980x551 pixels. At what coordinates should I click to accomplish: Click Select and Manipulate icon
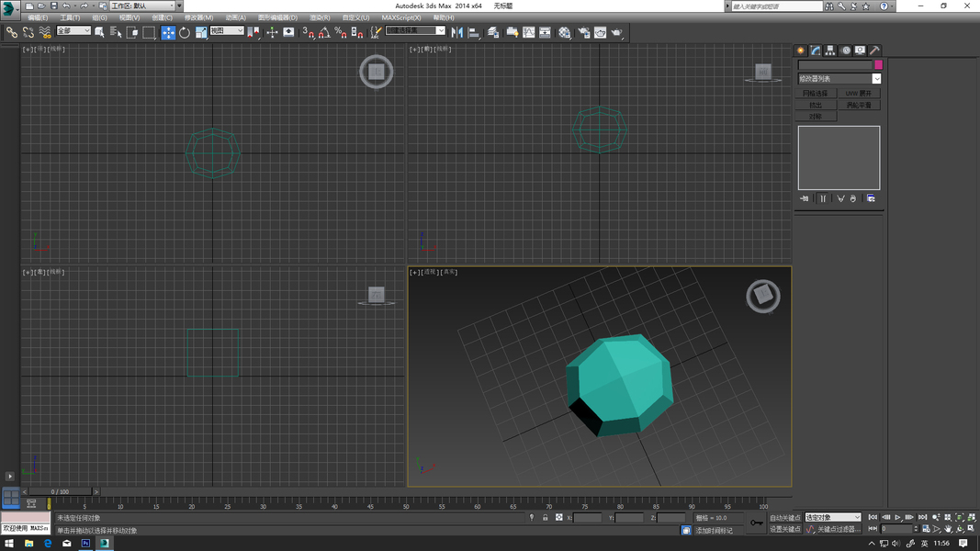coord(272,32)
